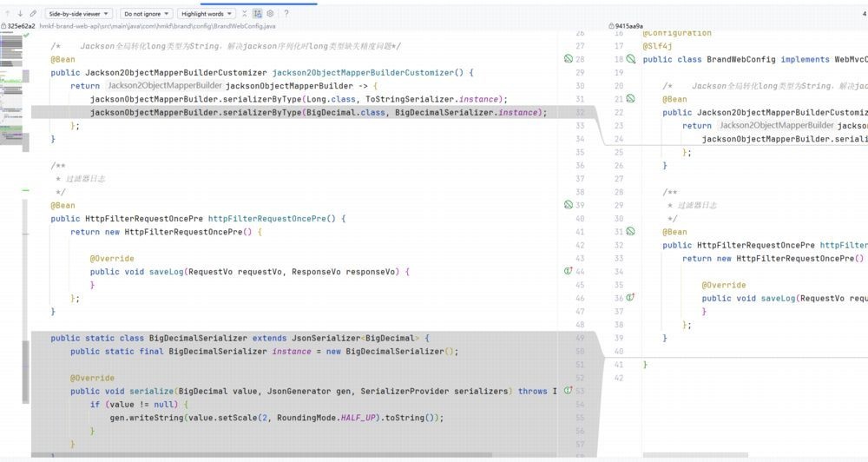The image size is (868, 462).
Task: Click the bean gutter icon at right line 18
Action: 631,59
